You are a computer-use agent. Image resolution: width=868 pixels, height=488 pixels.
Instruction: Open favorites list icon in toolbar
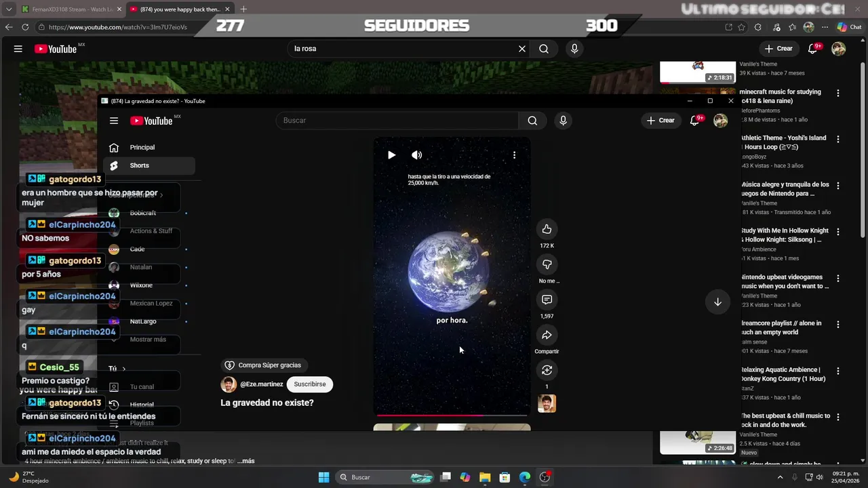[x=792, y=27]
